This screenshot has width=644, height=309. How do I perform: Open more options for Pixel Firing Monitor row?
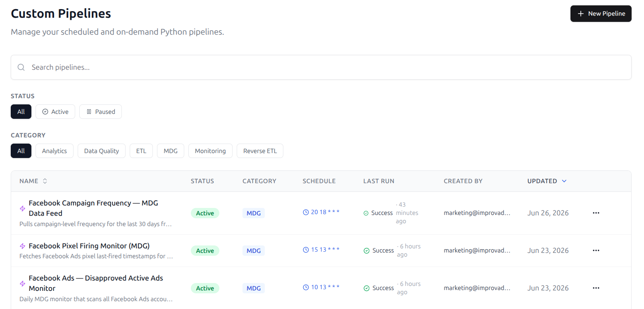click(596, 250)
